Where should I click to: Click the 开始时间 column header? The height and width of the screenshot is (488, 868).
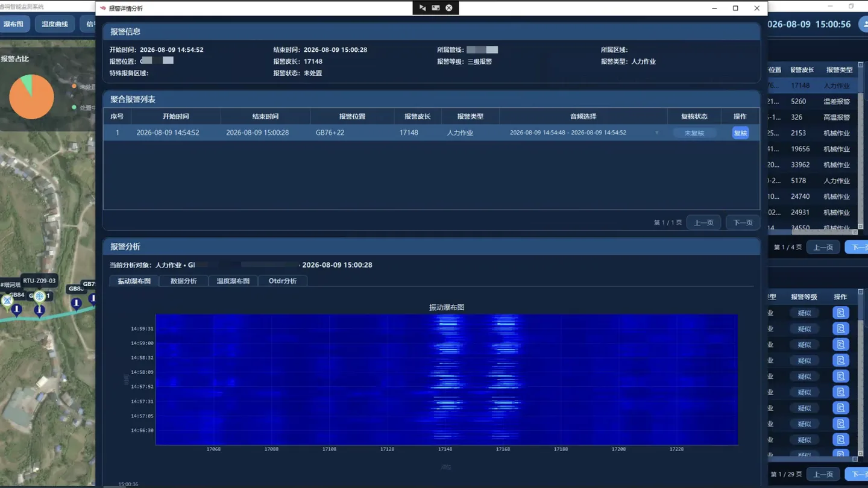pos(175,116)
